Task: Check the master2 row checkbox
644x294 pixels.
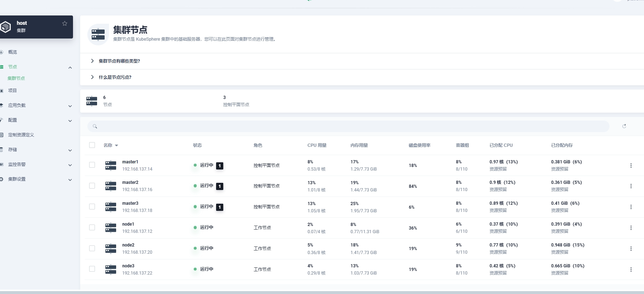Action: (92, 186)
